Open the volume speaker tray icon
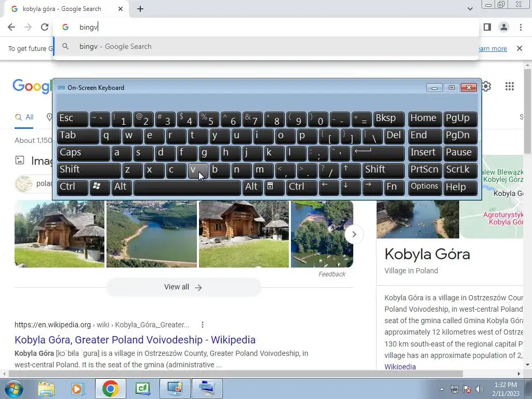The width and height of the screenshot is (532, 399). point(479,389)
